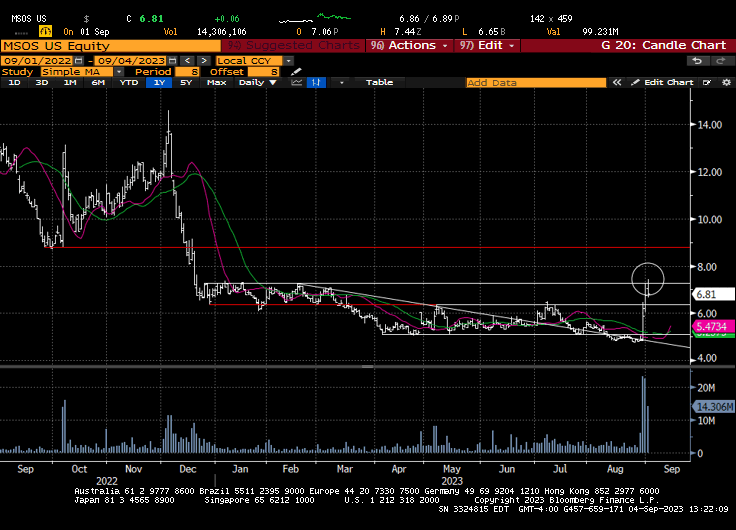The image size is (736, 530).
Task: Click the high value 7.44
Action: point(407,32)
